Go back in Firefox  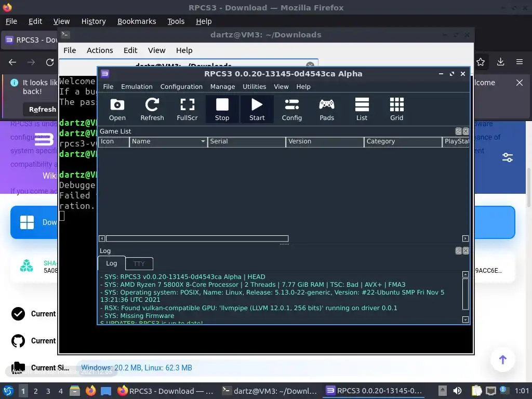click(x=12, y=62)
